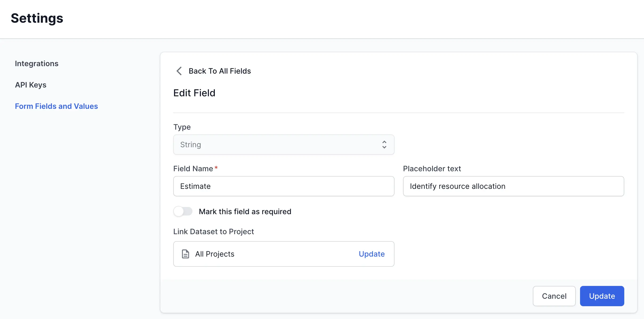The height and width of the screenshot is (319, 644).
Task: Click the All Projects dataset row
Action: tap(267, 254)
